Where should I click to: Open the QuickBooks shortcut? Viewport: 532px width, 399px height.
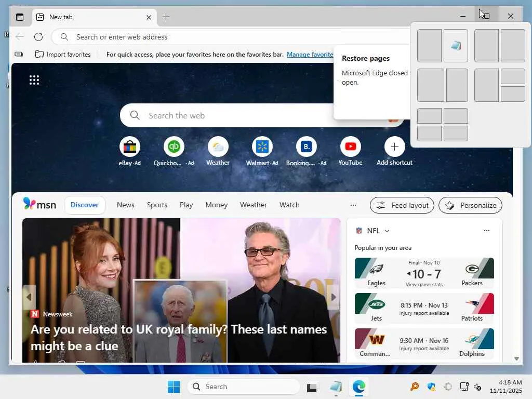tap(174, 151)
